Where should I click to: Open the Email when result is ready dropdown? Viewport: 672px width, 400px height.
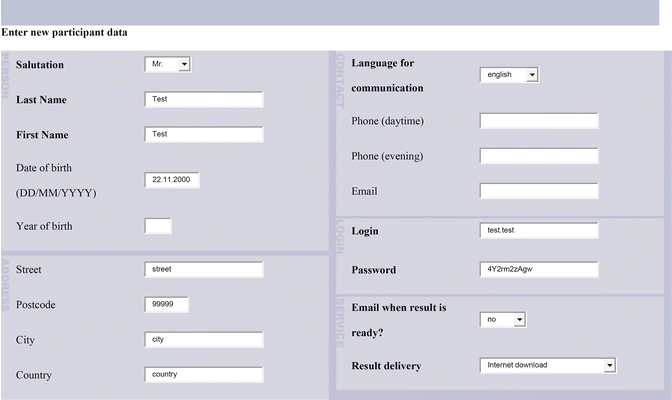pos(502,319)
